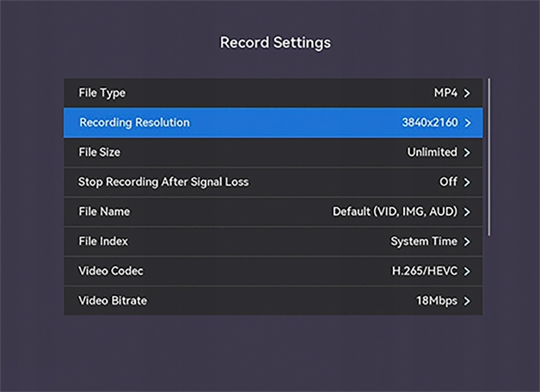Viewport: 540px width, 392px height.
Task: Expand the Default (VID, IMG, AUD) option
Action: [395, 211]
